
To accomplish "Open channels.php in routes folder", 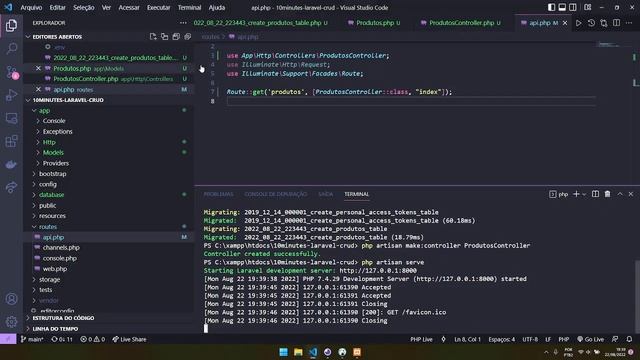I will [61, 247].
